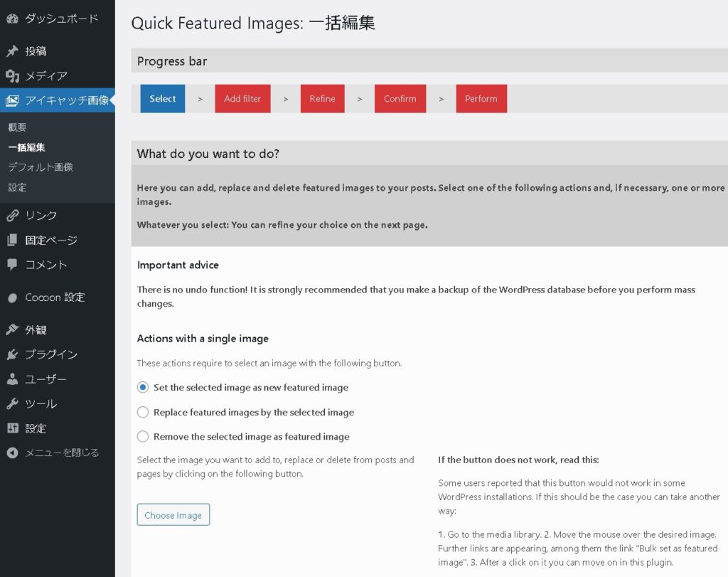Click the Choose Image button
Screen dimensions: 728x577
tap(173, 515)
